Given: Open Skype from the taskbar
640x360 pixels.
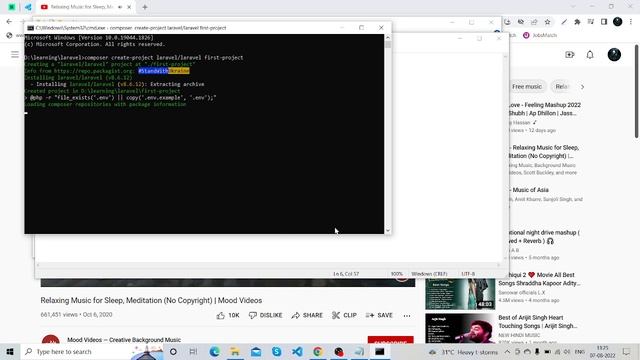Looking at the screenshot, I should 276,352.
